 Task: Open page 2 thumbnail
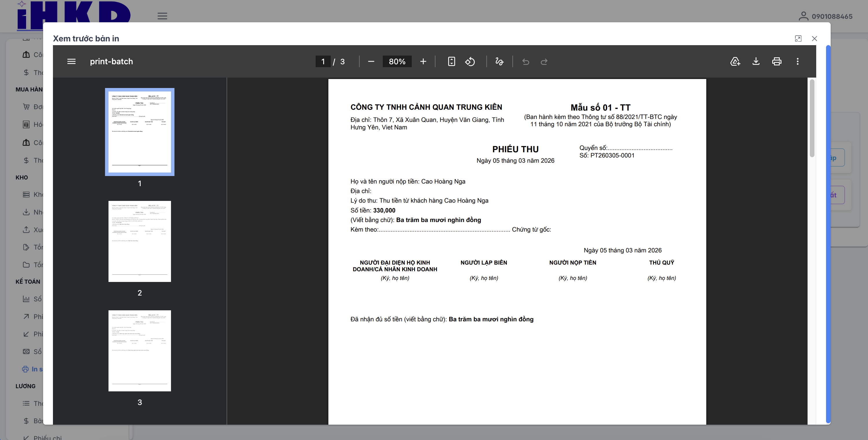click(139, 241)
